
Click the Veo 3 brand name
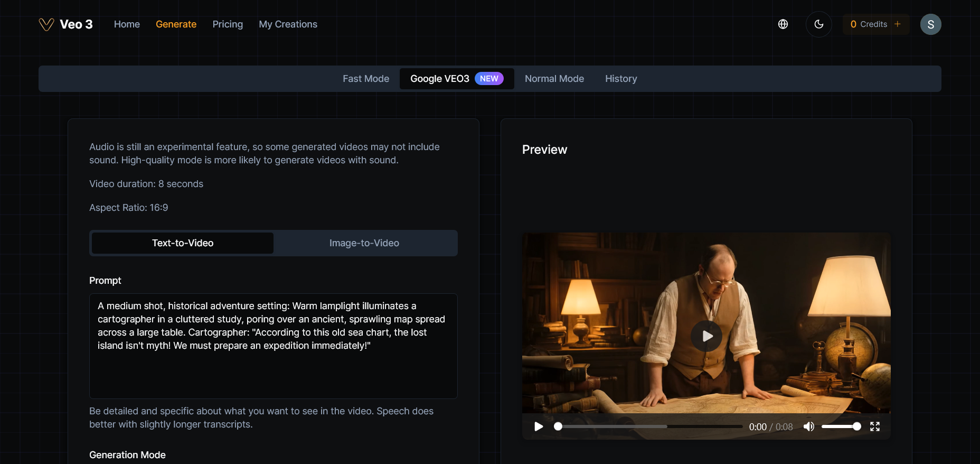(76, 24)
